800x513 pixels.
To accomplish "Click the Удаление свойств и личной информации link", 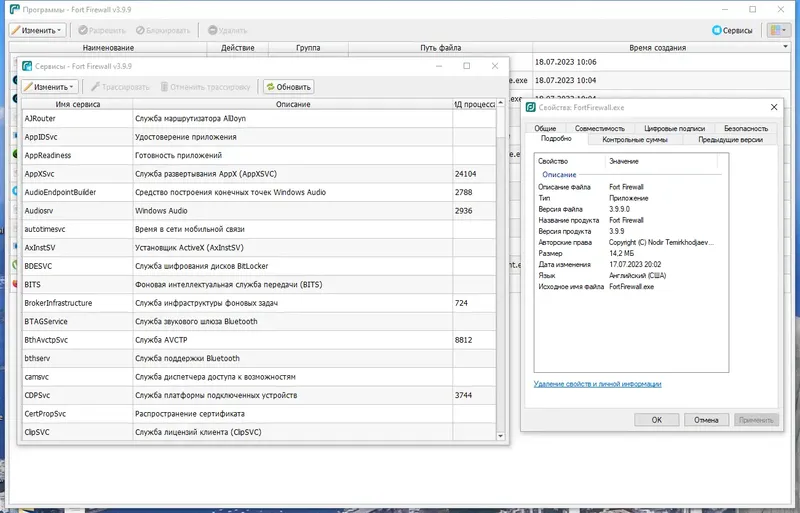I will pos(597,384).
